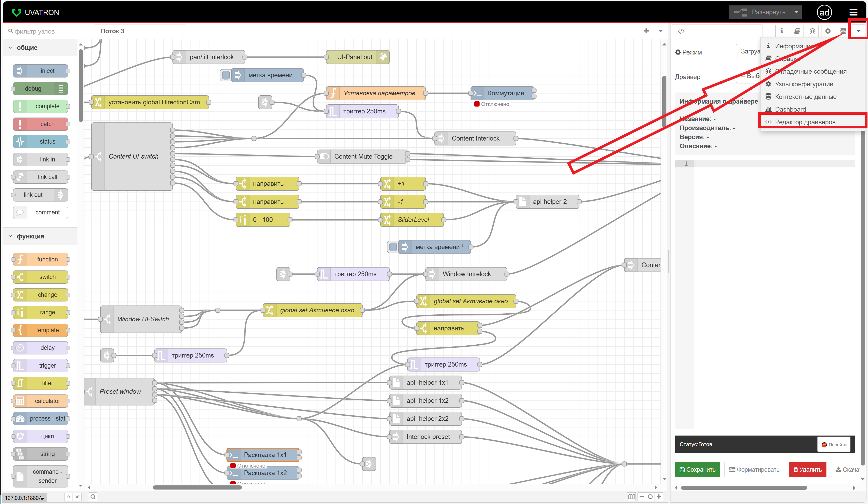Open the Развернуть deploy options dropdown arrow
The height and width of the screenshot is (504, 868).
pyautogui.click(x=796, y=12)
